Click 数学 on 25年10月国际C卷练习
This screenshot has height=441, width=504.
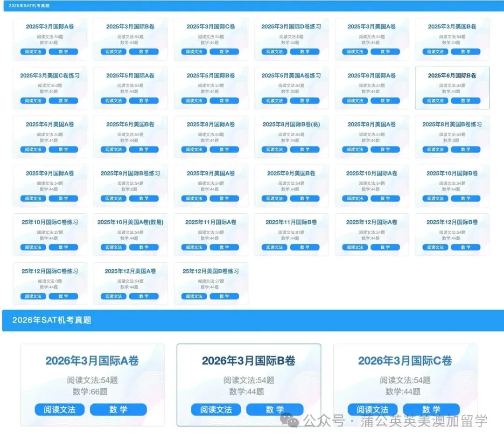[63, 247]
